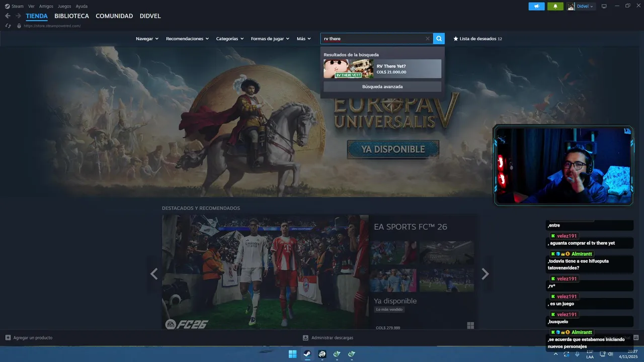This screenshot has width=644, height=362.
Task: Click the Windows platform icon on FC 26
Action: pos(470,326)
